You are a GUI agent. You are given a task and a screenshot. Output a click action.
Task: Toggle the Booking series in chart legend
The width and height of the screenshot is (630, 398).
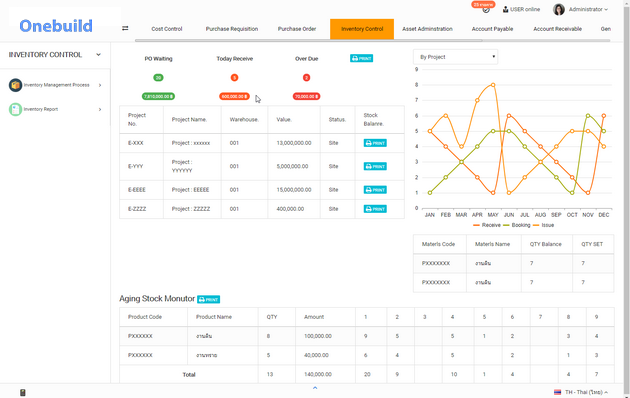tap(517, 225)
